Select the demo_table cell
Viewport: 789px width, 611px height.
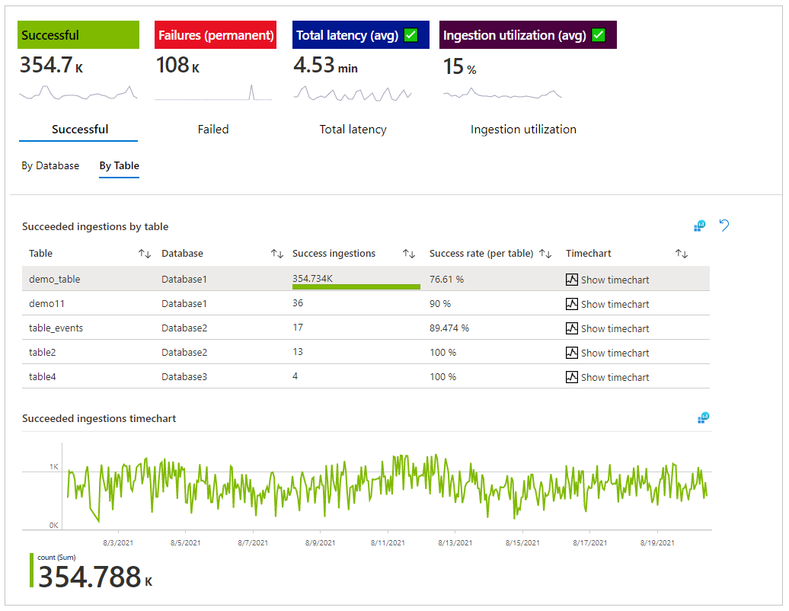(54, 279)
